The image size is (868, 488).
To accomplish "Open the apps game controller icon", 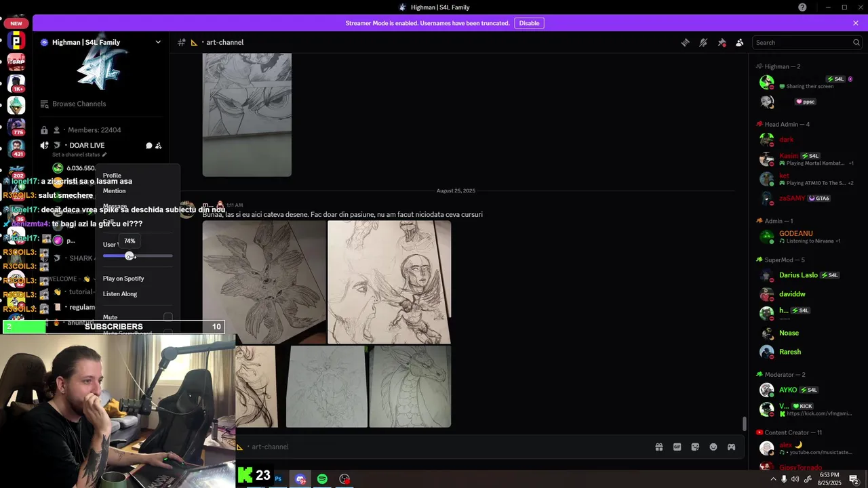I will point(731,447).
